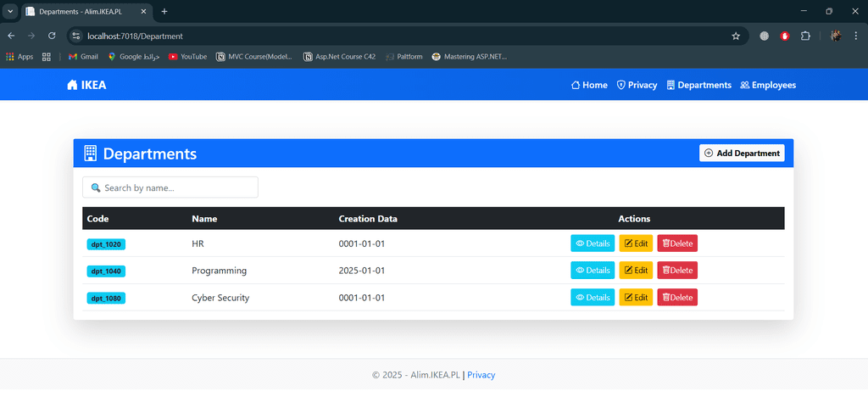The width and height of the screenshot is (868, 397).
Task: Click the globe extension icon in toolbar
Action: point(764,36)
